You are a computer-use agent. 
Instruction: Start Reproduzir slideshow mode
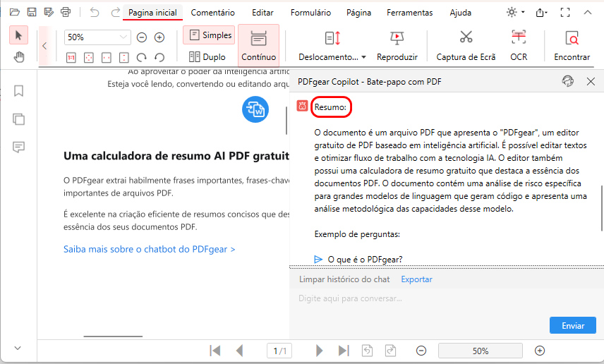tap(397, 45)
